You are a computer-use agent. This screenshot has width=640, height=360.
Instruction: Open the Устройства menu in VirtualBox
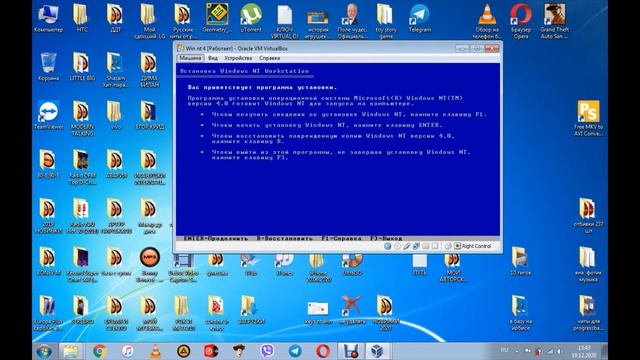[238, 58]
